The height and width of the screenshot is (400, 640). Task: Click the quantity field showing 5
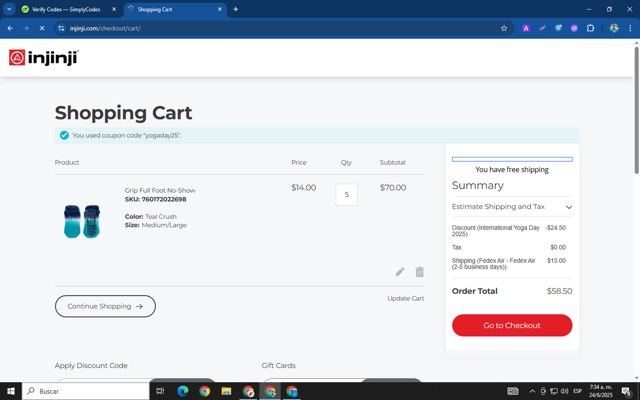[x=347, y=195]
